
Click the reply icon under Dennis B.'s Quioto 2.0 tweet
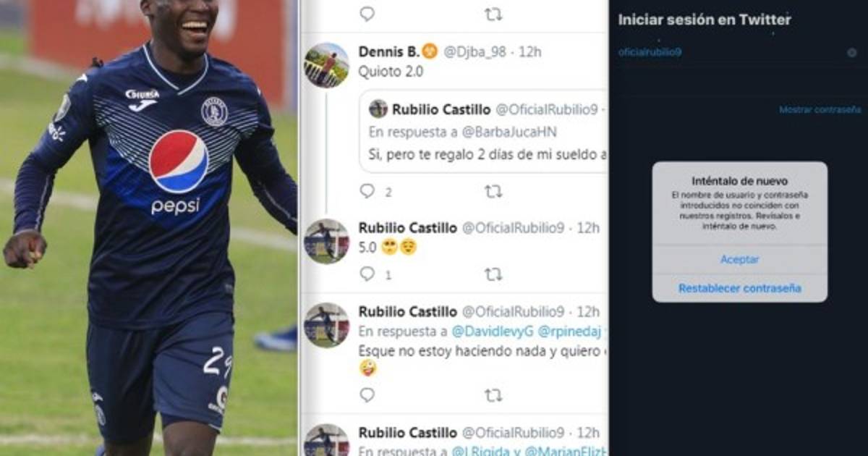[367, 191]
